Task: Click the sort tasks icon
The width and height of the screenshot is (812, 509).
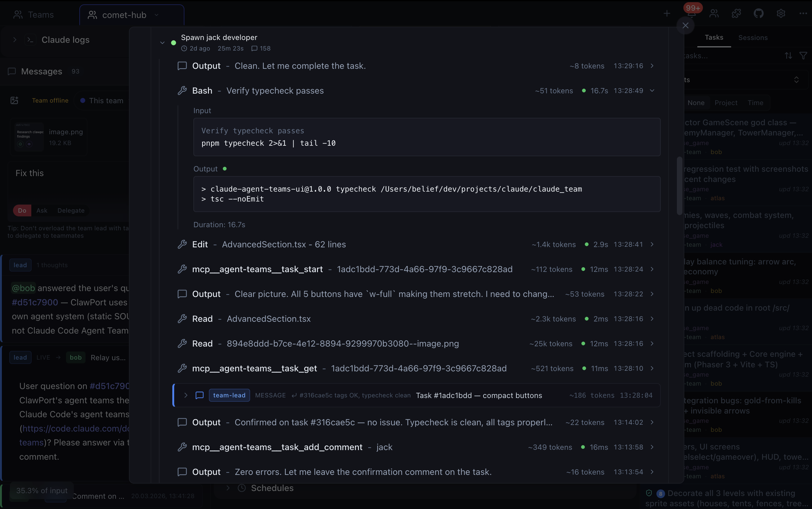Action: (x=788, y=55)
